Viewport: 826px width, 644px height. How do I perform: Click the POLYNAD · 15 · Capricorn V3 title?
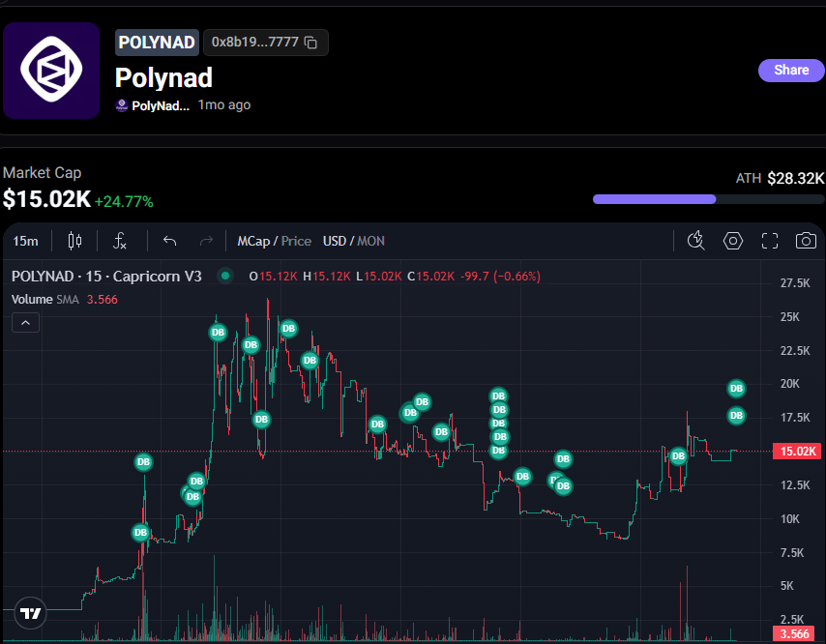click(x=106, y=277)
